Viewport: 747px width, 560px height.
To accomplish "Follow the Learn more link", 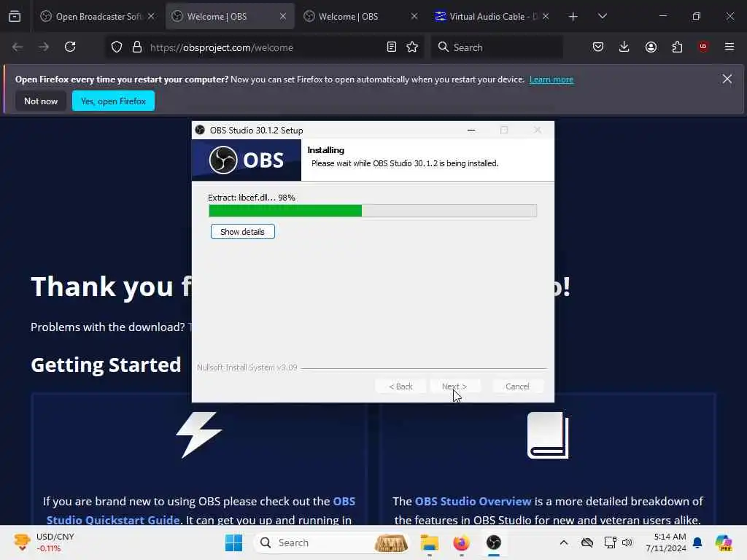I will [551, 79].
